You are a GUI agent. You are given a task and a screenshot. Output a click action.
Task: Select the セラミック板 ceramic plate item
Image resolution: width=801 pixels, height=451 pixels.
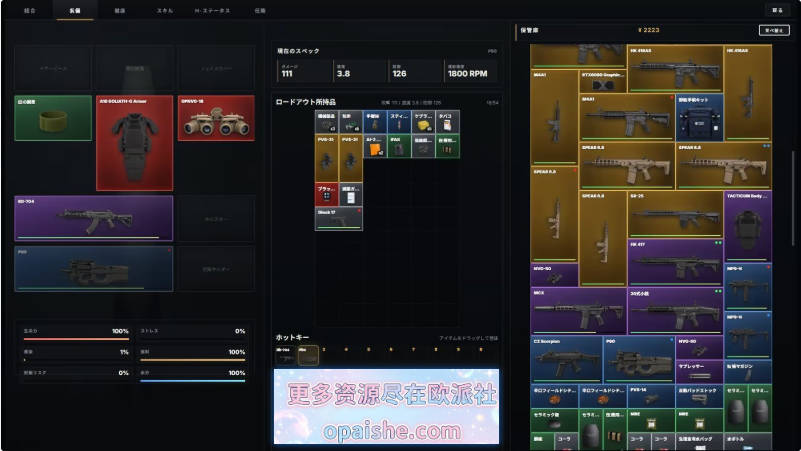554,420
